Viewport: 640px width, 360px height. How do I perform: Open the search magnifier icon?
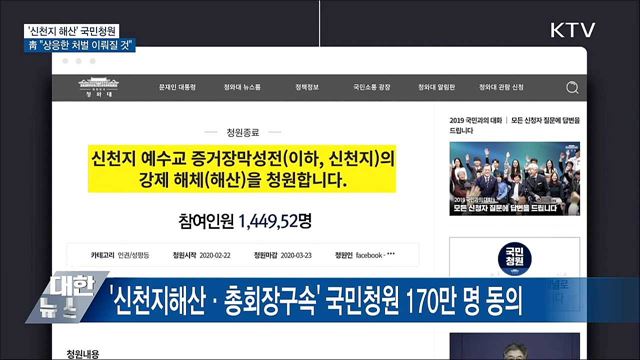tap(572, 87)
